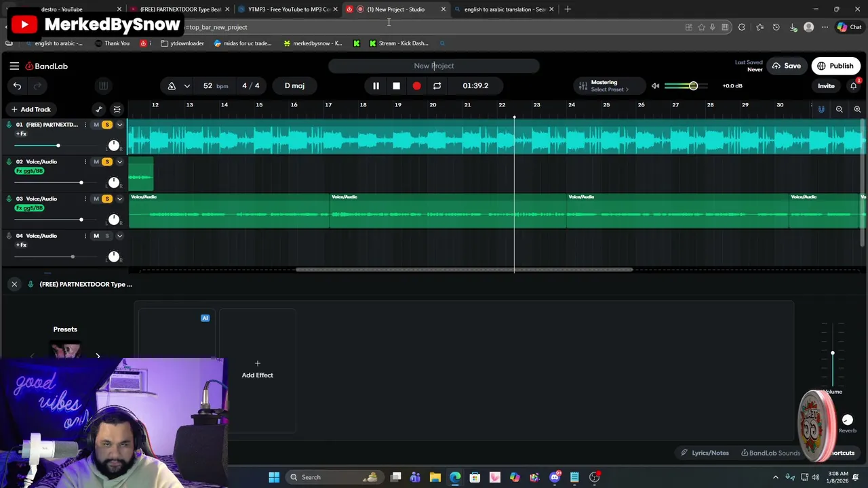Expand track 04 options chevron
Screen dimensions: 868x488
119,236
